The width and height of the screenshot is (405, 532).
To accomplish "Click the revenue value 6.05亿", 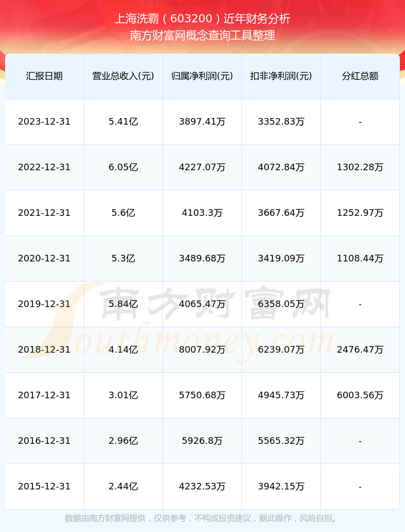I will coord(124,167).
